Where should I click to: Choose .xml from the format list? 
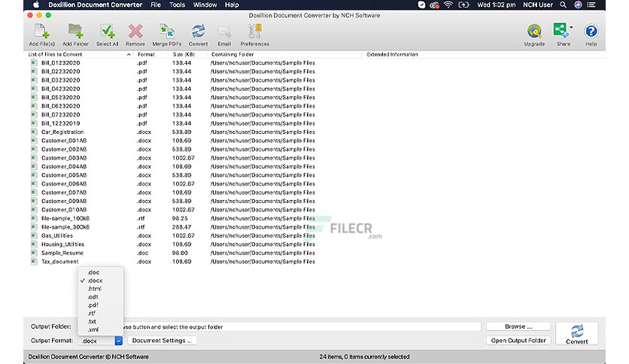point(101,330)
